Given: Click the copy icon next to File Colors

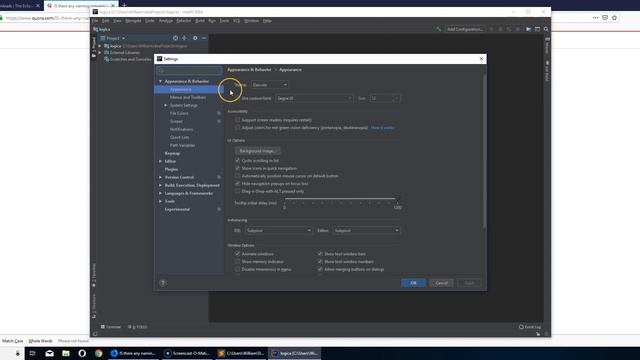Looking at the screenshot, I should point(219,113).
